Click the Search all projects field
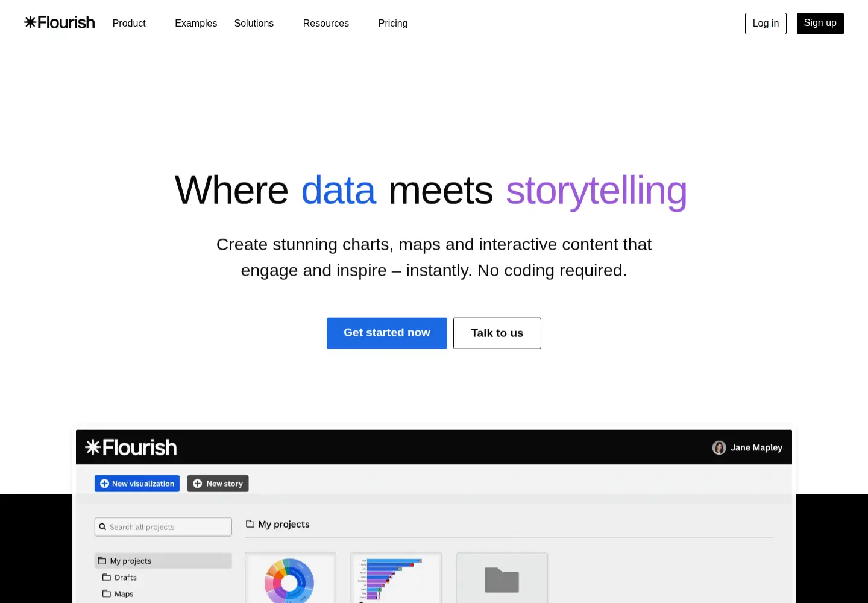Image resolution: width=868 pixels, height=603 pixels. [x=163, y=527]
